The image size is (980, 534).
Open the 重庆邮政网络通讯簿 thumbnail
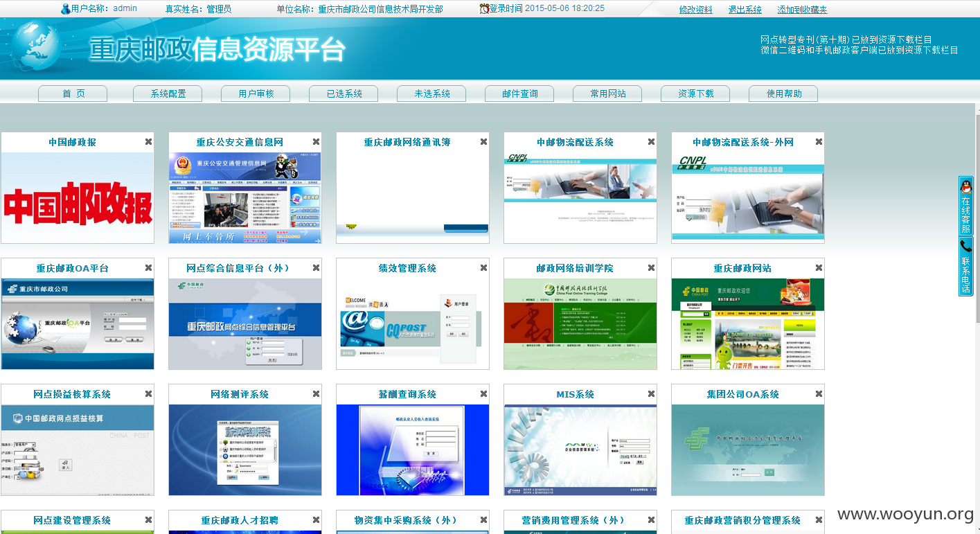pyautogui.click(x=413, y=197)
